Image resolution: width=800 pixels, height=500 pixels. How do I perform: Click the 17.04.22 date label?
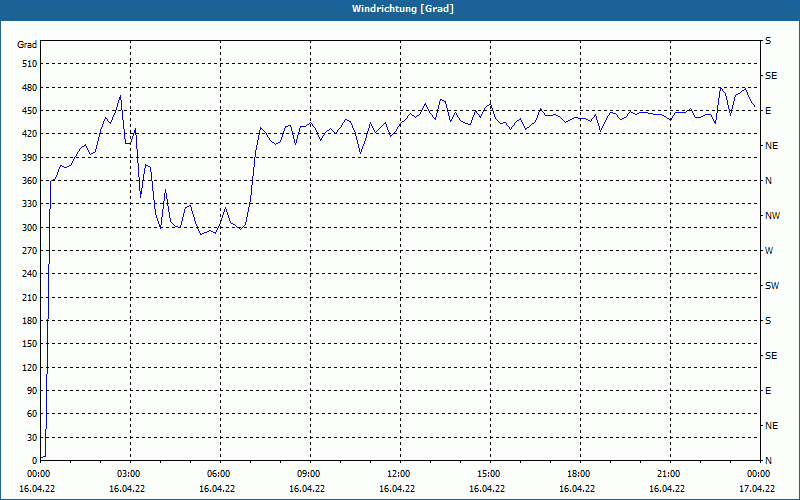(x=757, y=488)
